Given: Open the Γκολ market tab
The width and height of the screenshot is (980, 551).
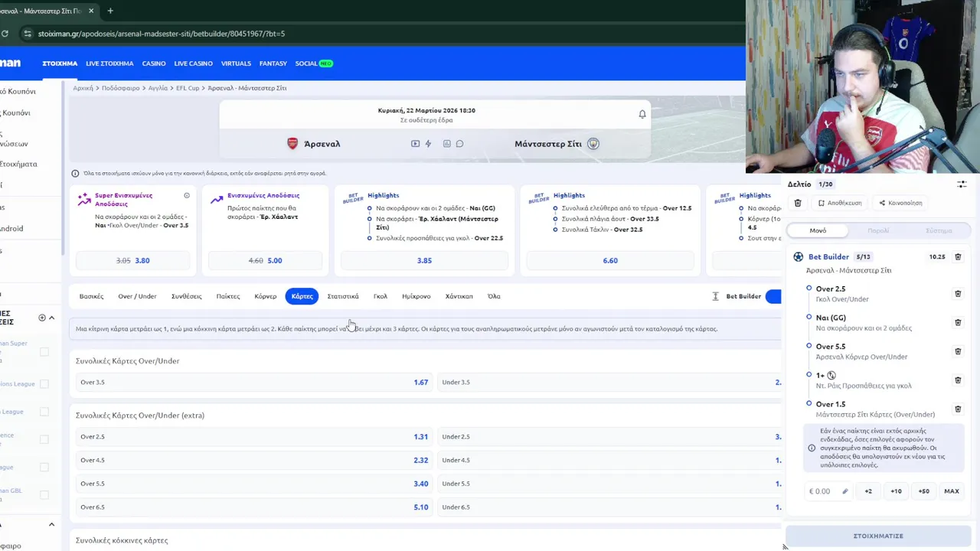Looking at the screenshot, I should (380, 296).
